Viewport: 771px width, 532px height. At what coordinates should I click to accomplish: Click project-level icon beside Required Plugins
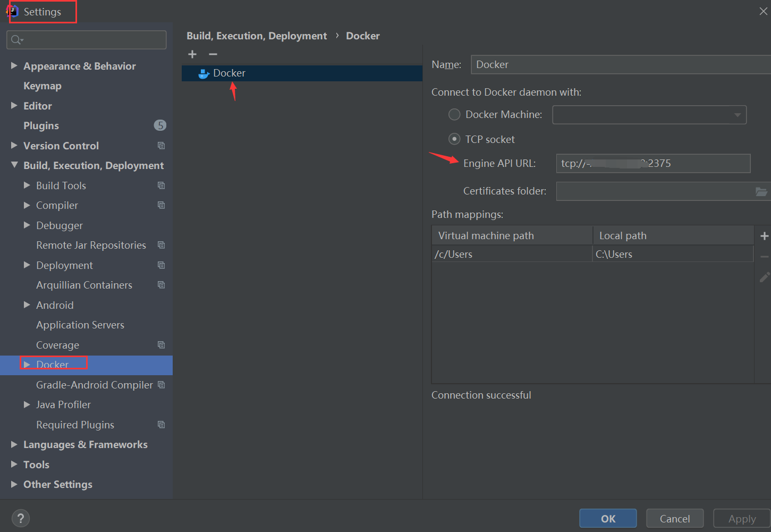(162, 425)
